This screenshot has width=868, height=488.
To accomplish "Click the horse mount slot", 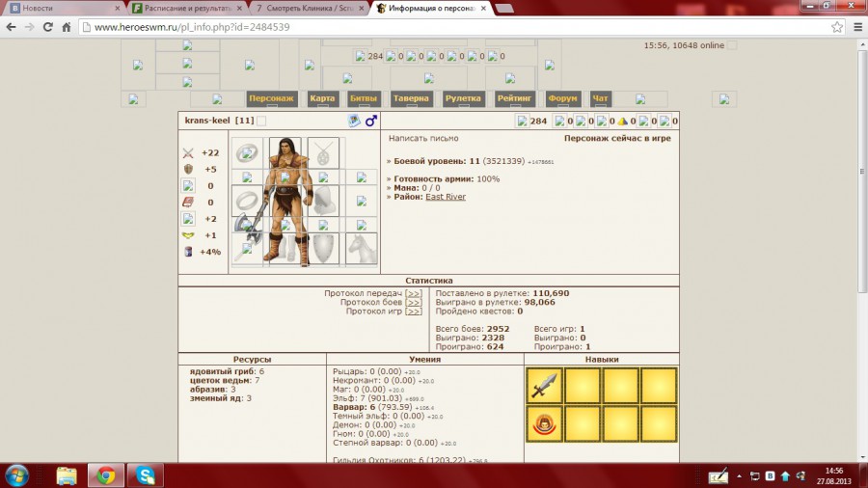I will point(362,249).
